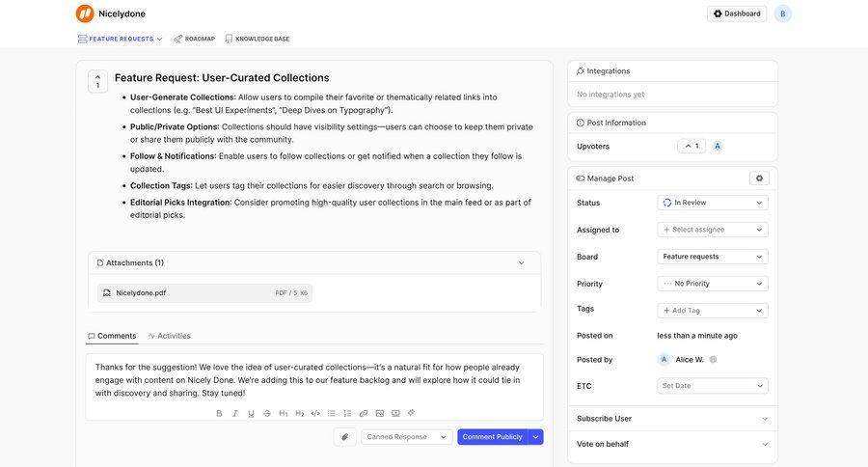The width and height of the screenshot is (868, 467).
Task: Open the Nicelydone.pdf attachment
Action: [204, 293]
